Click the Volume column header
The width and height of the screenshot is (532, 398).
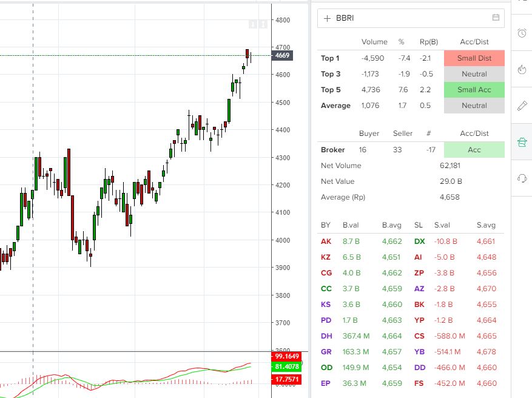point(374,42)
